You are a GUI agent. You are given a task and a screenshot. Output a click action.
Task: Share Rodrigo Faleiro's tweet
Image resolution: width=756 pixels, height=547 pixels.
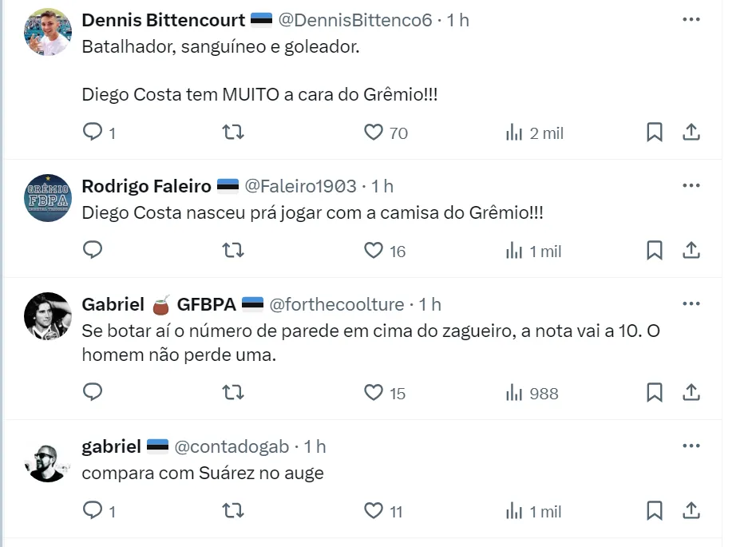click(x=692, y=251)
